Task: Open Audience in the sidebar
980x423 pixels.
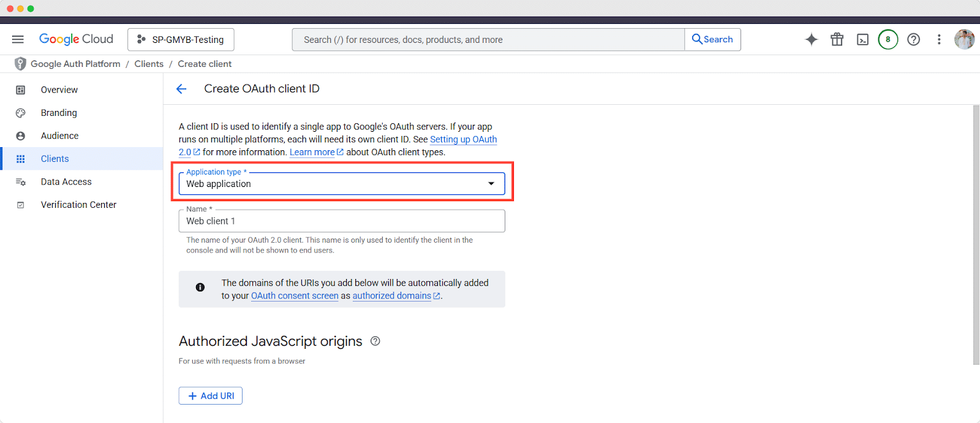Action: 81,135
